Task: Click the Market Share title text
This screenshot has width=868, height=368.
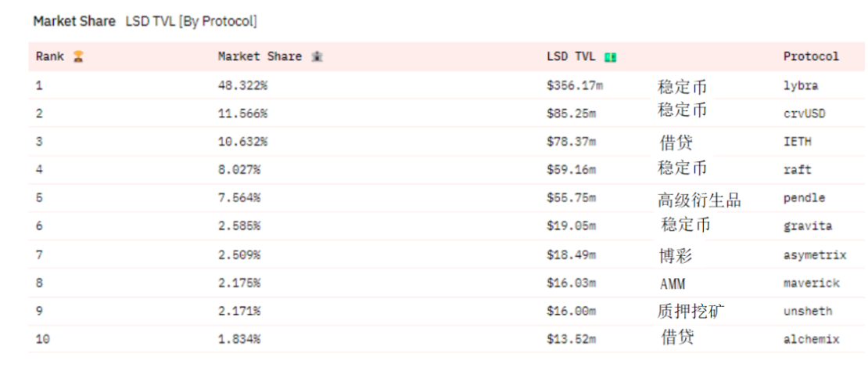Action: point(74,22)
